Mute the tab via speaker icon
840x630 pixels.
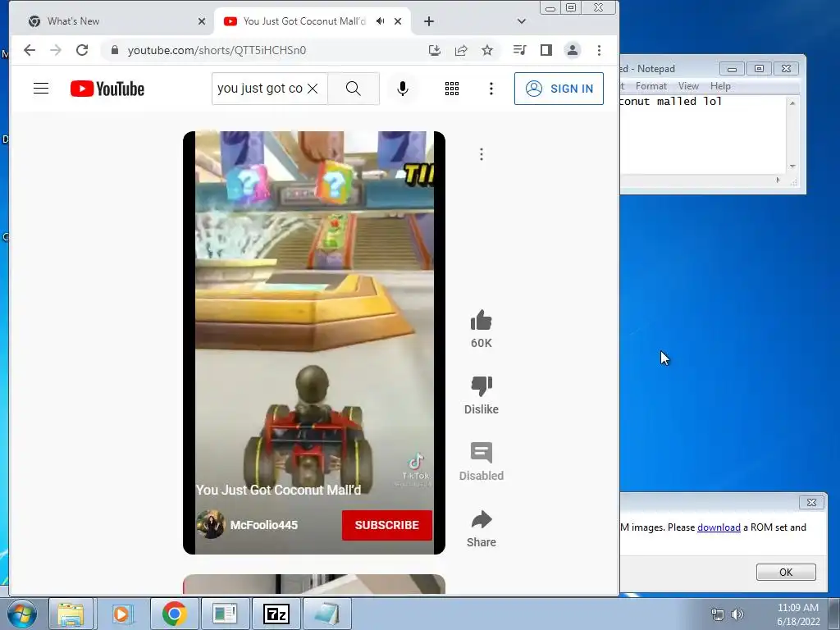click(381, 21)
